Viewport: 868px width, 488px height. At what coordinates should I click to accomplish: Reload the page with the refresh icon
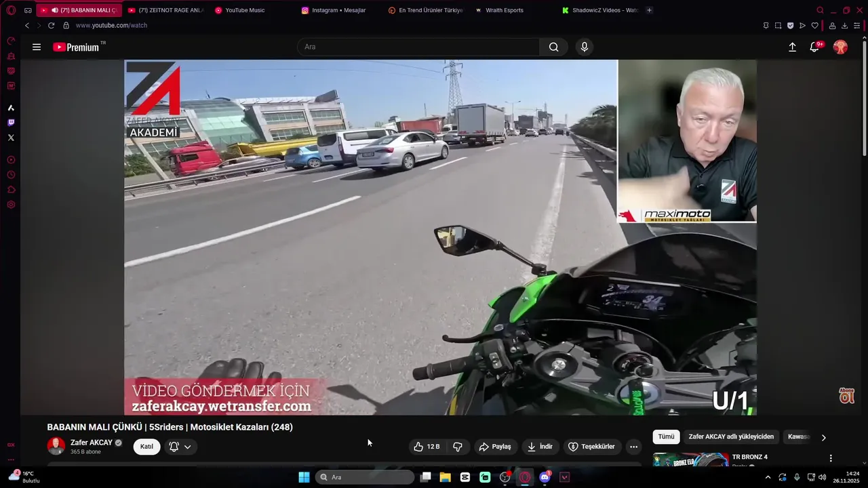click(51, 25)
